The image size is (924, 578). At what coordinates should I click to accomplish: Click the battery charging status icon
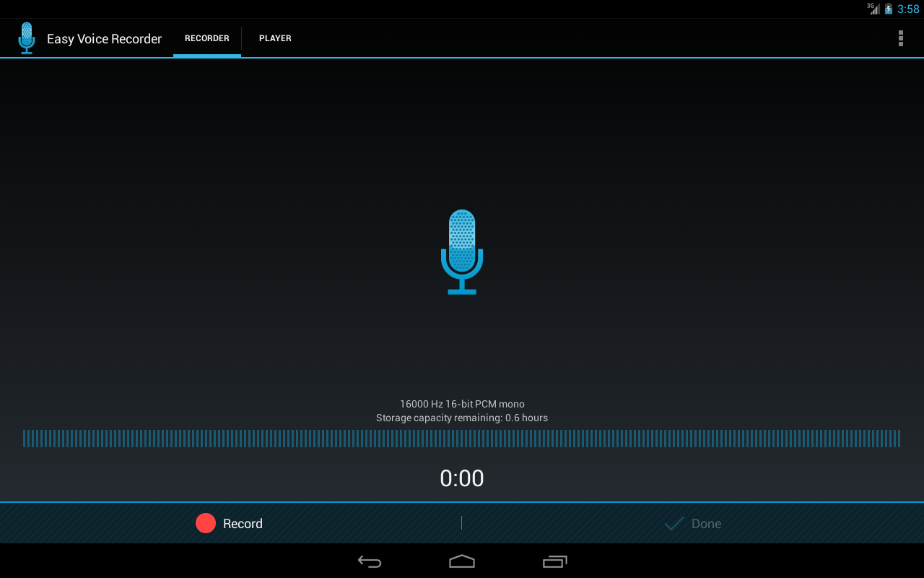point(889,9)
